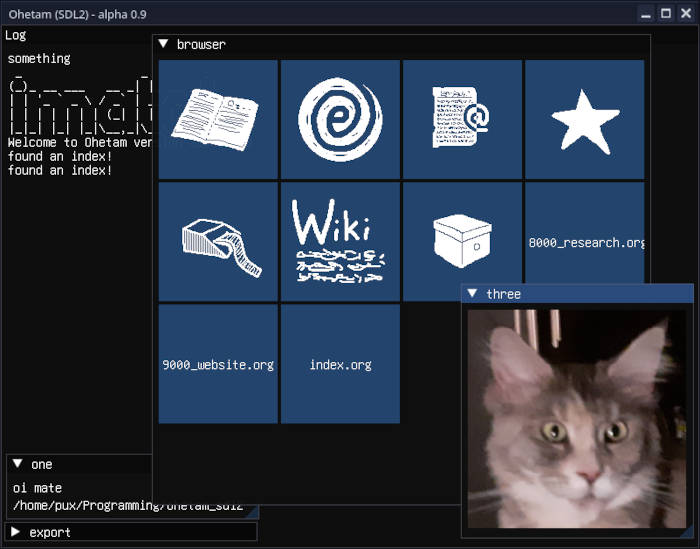Click the first 'found an index!' line
Image resolution: width=700 pixels, height=549 pixels.
[60, 156]
